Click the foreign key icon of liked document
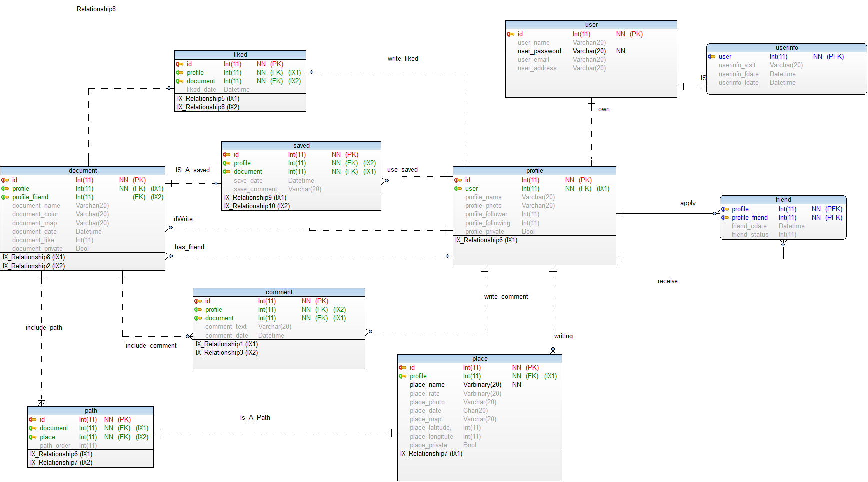 pos(180,81)
